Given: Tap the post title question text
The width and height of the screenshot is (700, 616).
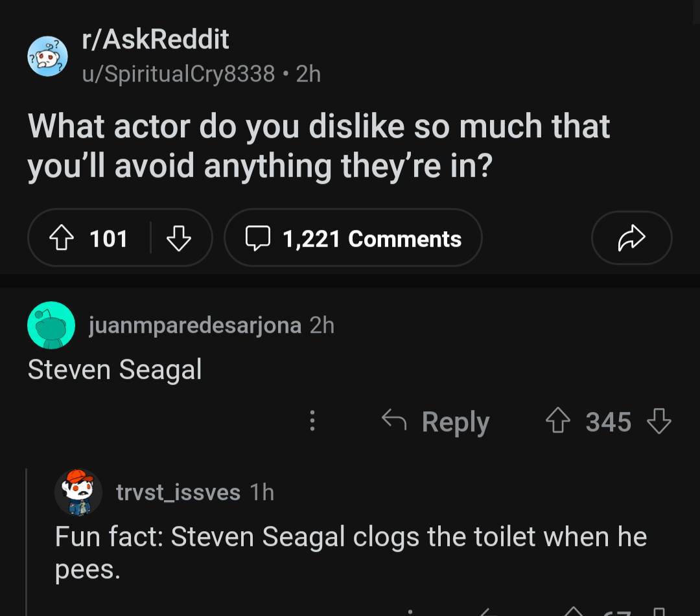Looking at the screenshot, I should (319, 146).
